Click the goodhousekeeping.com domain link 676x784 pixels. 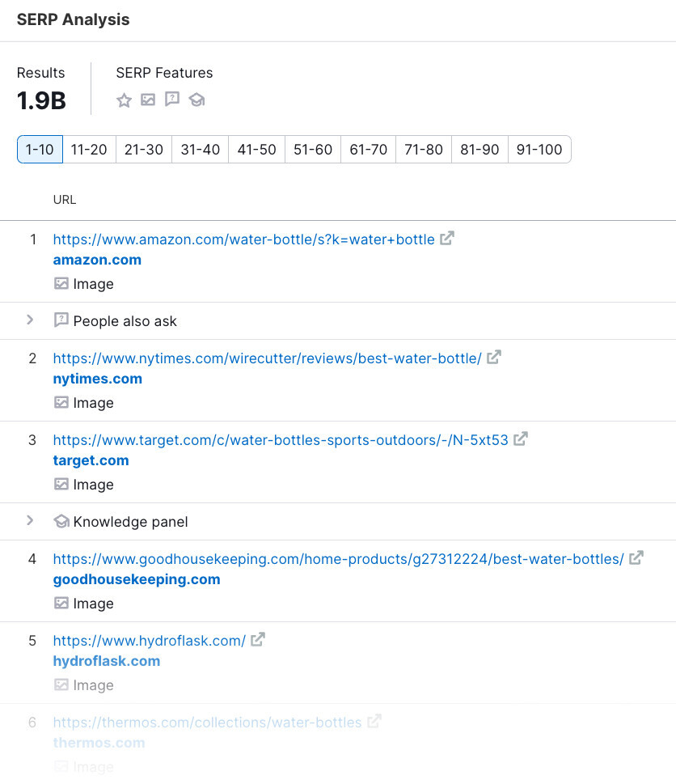pyautogui.click(x=136, y=579)
